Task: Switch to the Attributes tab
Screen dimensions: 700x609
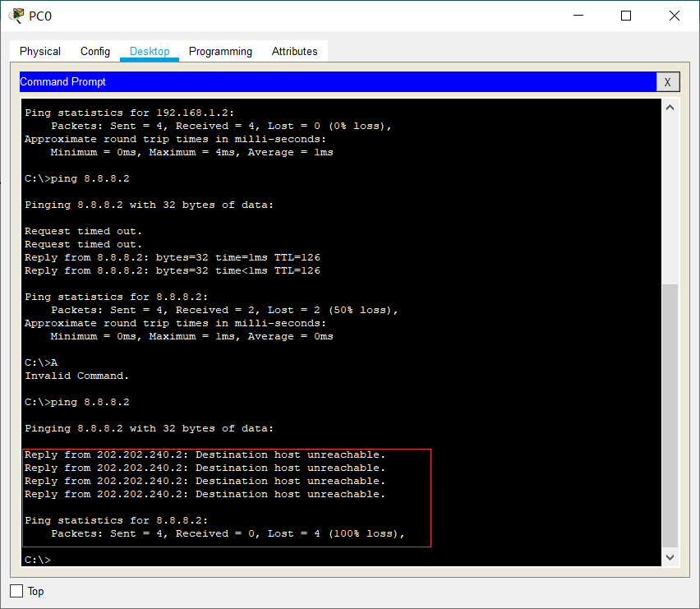Action: tap(294, 51)
